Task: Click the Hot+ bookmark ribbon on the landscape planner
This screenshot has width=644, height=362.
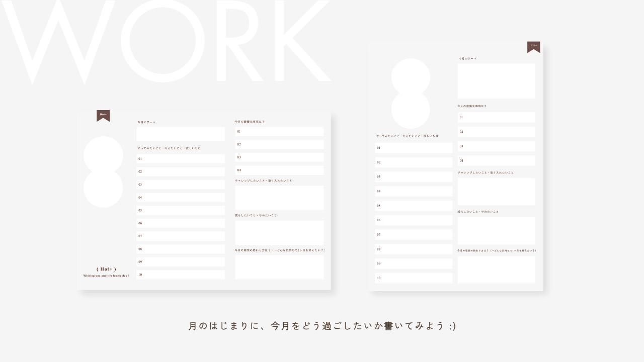Action: click(x=103, y=115)
